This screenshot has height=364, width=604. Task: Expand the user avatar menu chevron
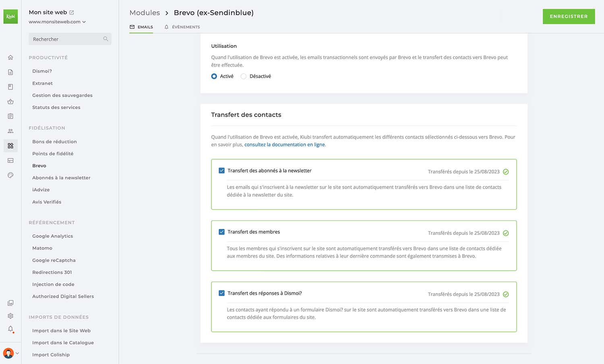17,354
